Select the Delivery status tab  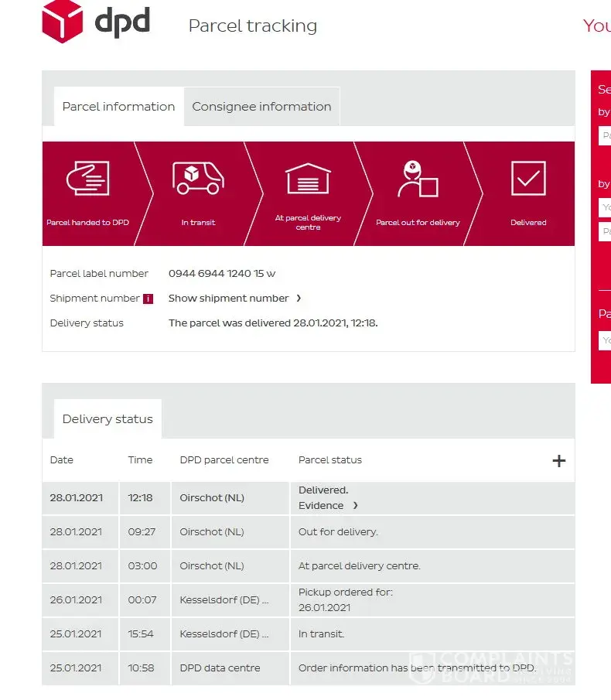(108, 418)
